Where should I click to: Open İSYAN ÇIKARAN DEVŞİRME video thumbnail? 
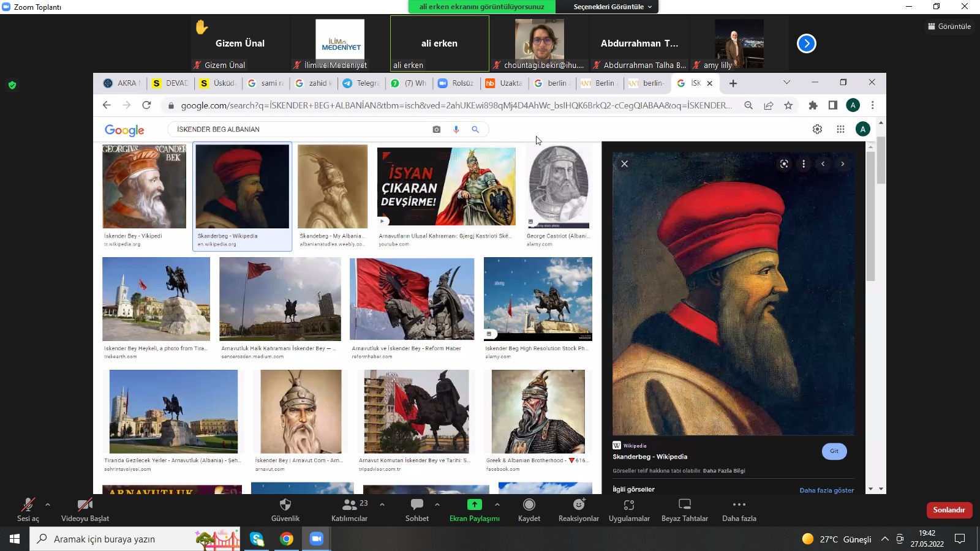tap(446, 186)
